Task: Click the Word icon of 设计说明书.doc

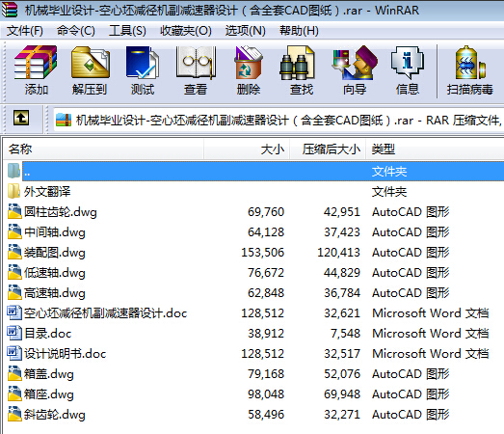Action: click(x=14, y=354)
